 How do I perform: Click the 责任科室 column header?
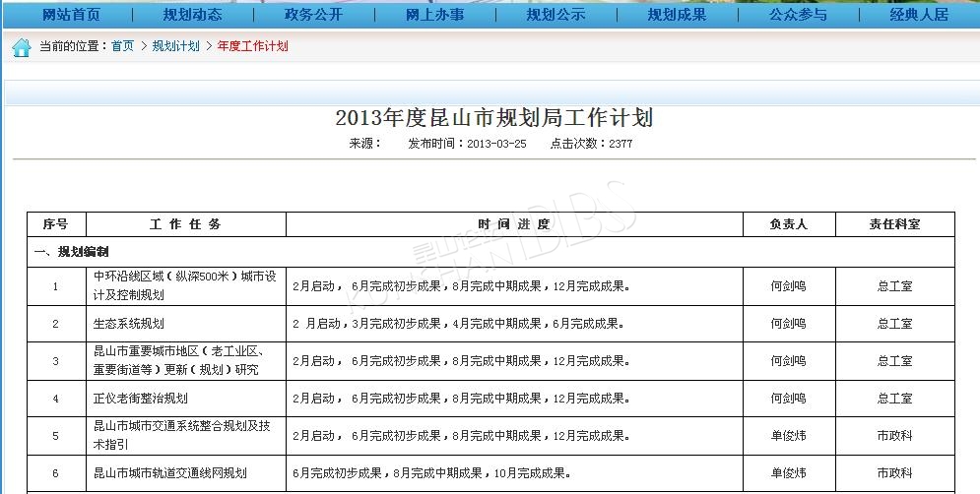895,223
